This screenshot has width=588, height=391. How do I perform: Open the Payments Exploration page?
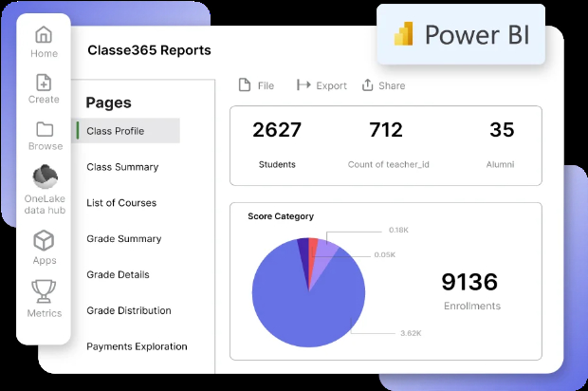point(137,346)
